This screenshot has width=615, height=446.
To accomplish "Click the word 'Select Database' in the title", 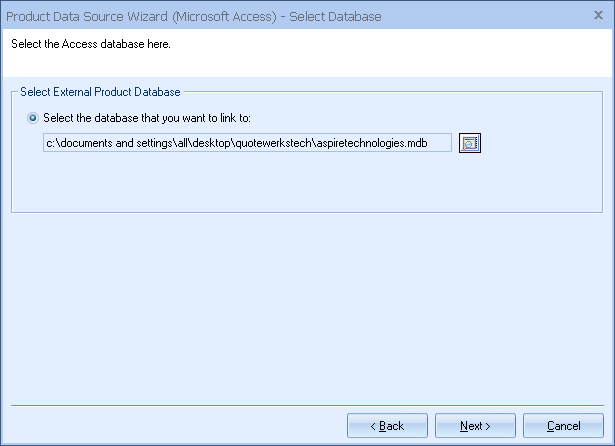I will (335, 15).
